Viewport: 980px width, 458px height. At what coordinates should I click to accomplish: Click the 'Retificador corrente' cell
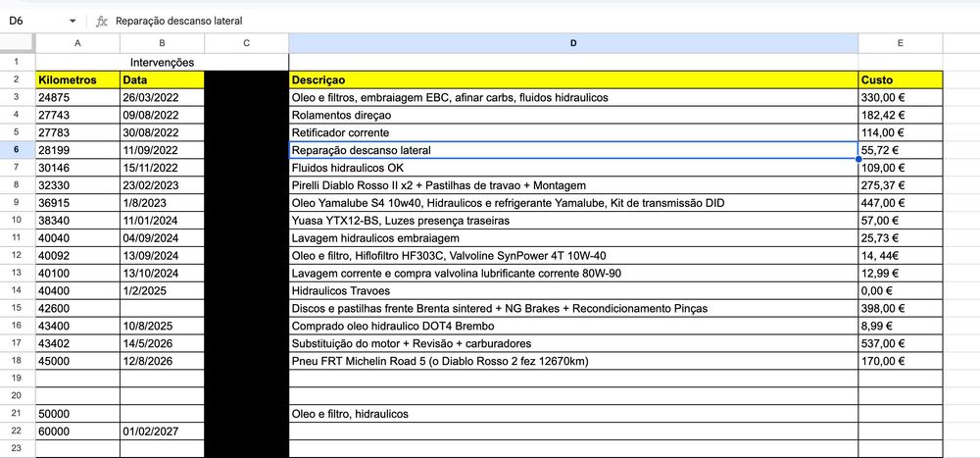573,132
